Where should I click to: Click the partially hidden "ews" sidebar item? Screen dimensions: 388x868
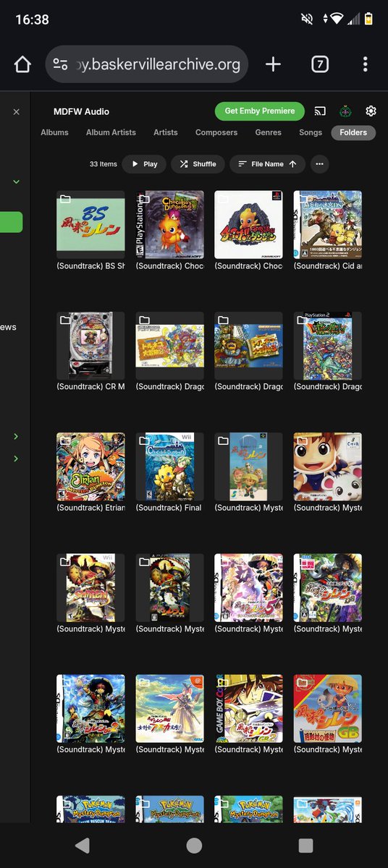click(x=9, y=327)
